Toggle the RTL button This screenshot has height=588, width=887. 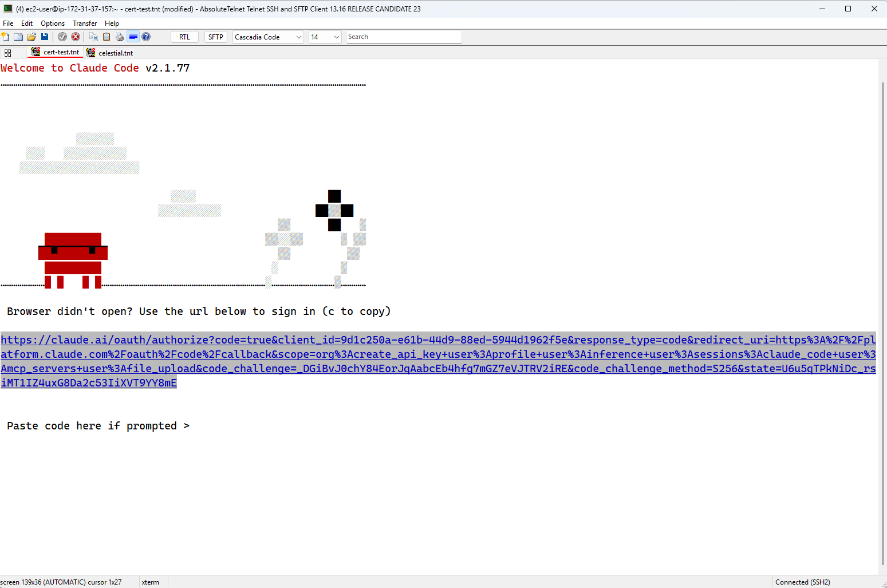point(184,37)
